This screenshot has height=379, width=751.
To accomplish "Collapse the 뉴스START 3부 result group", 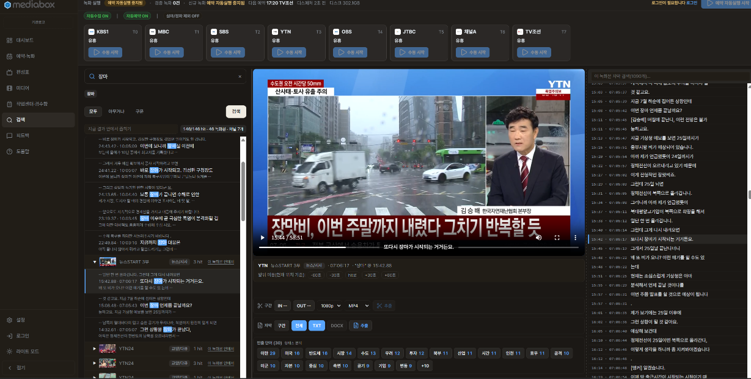I will 94,262.
